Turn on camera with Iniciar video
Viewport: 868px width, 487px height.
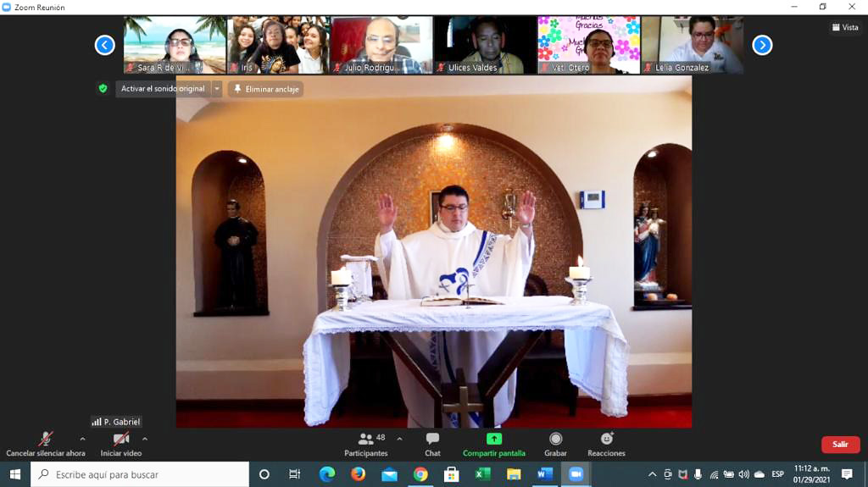pyautogui.click(x=121, y=444)
